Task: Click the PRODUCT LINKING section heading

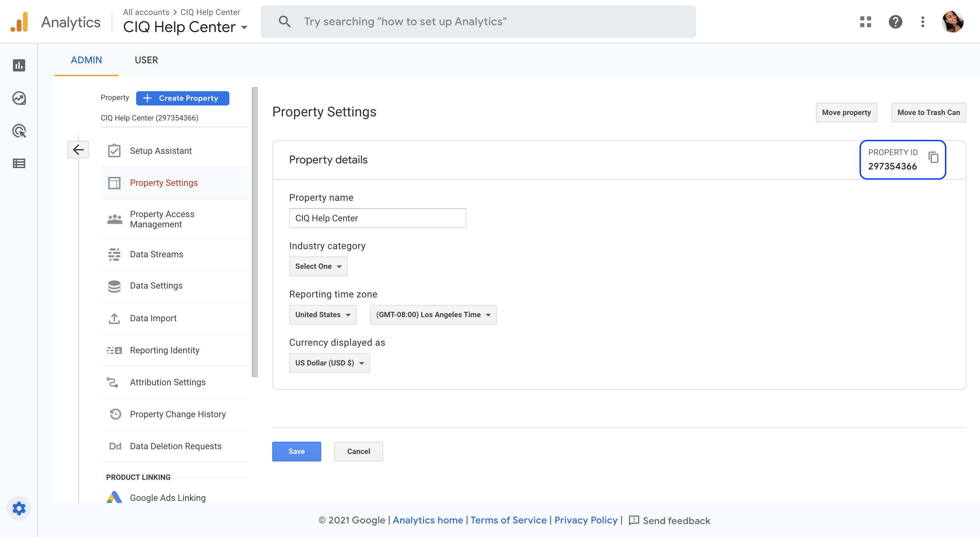Action: coord(138,477)
